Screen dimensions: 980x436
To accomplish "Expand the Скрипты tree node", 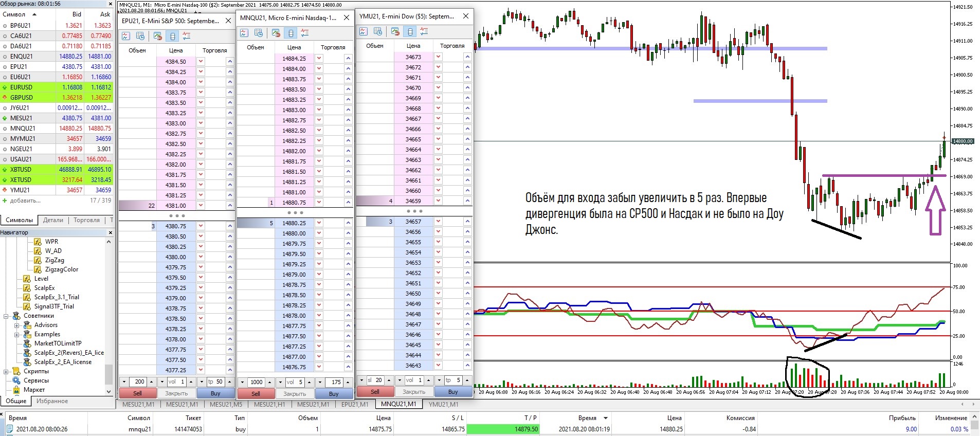I will tap(6, 371).
